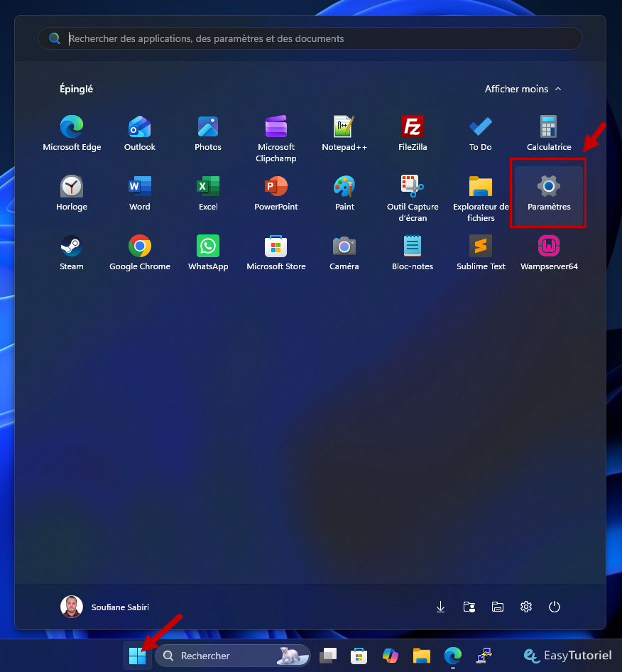This screenshot has width=622, height=672.
Task: Launch Word
Action: 140,193
